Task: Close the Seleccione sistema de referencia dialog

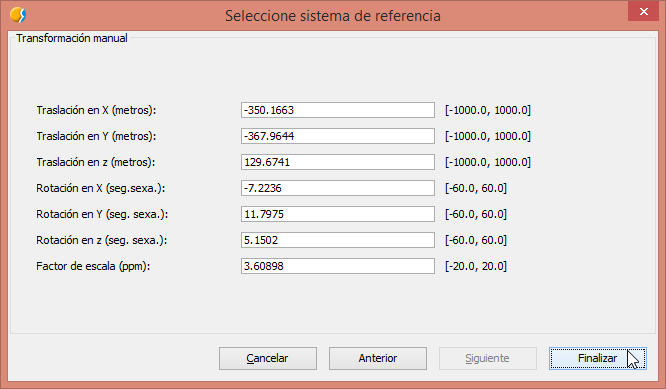Action: 643,11
